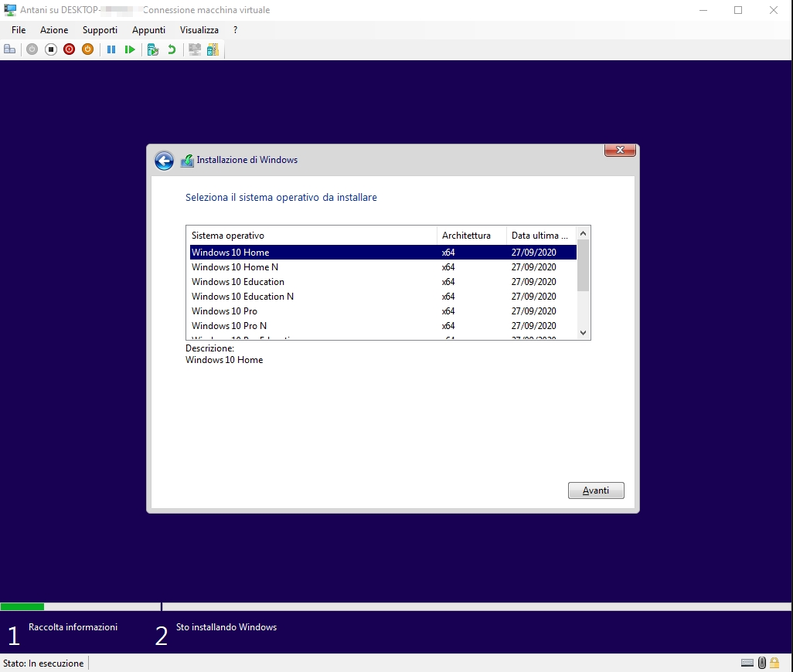Click the green Reset/resume play icon

pos(130,49)
